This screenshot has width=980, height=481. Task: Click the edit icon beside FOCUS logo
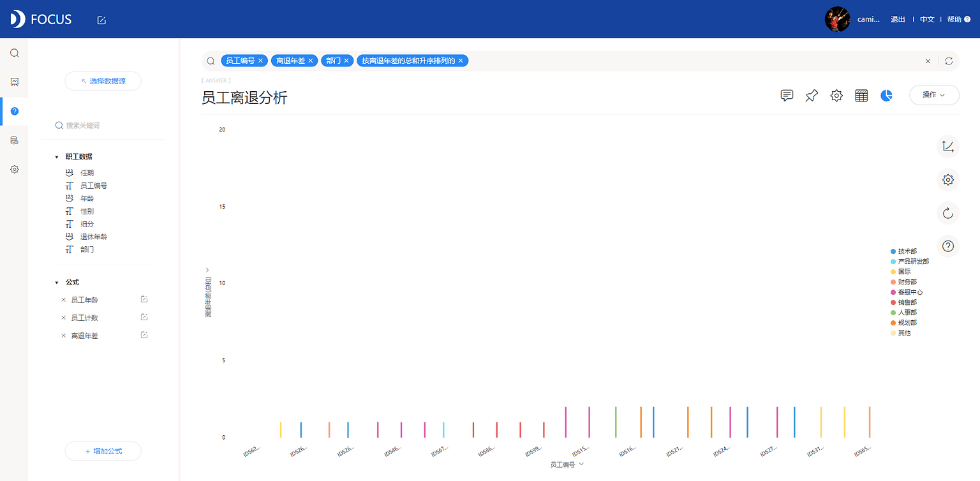[x=101, y=20]
